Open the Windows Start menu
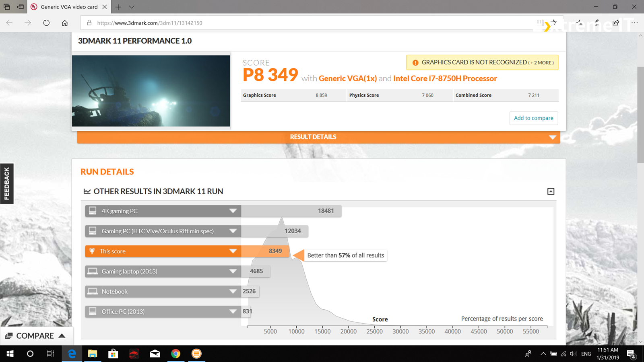Screen dimensions: 644x362 pos(10,354)
